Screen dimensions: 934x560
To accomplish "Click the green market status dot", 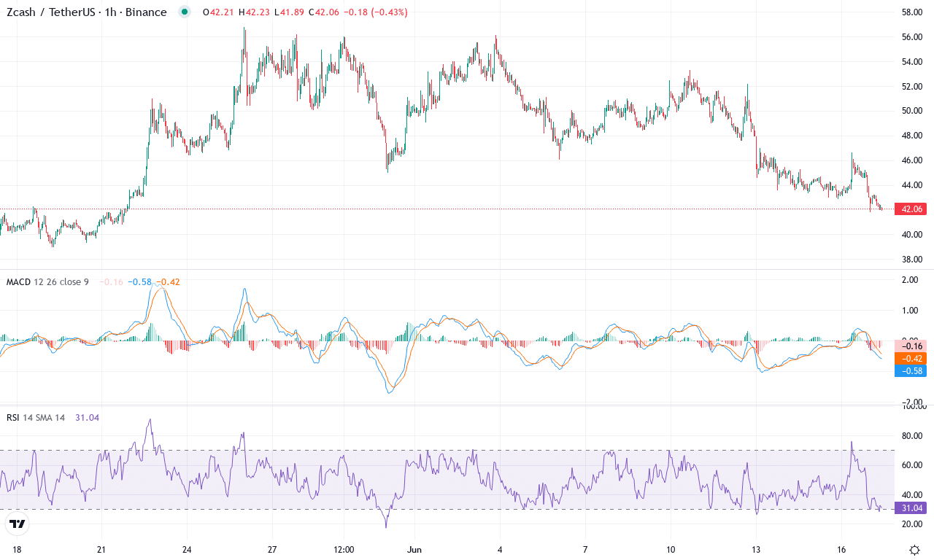I will [185, 12].
